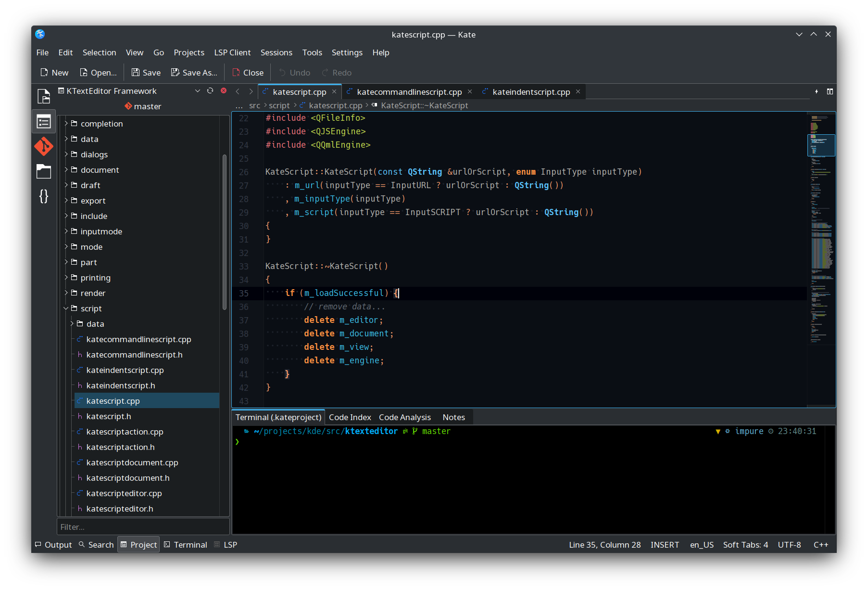Open the Git panel in the sidebar
This screenshot has height=590, width=868.
coord(44,147)
